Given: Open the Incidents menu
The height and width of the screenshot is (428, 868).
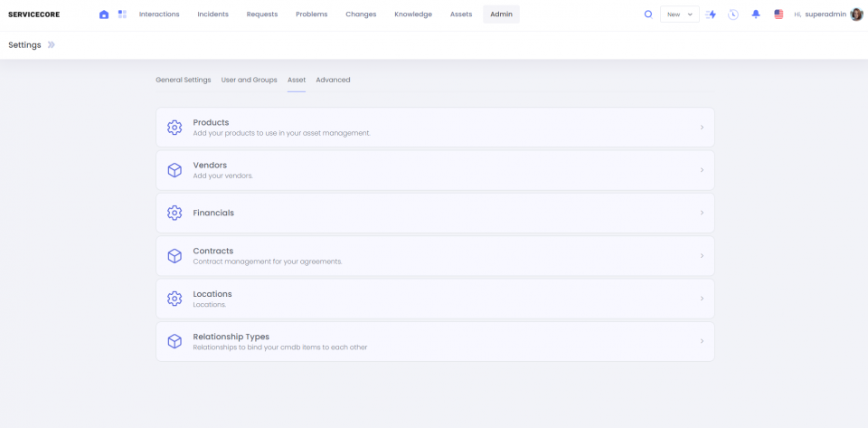Looking at the screenshot, I should tap(212, 14).
